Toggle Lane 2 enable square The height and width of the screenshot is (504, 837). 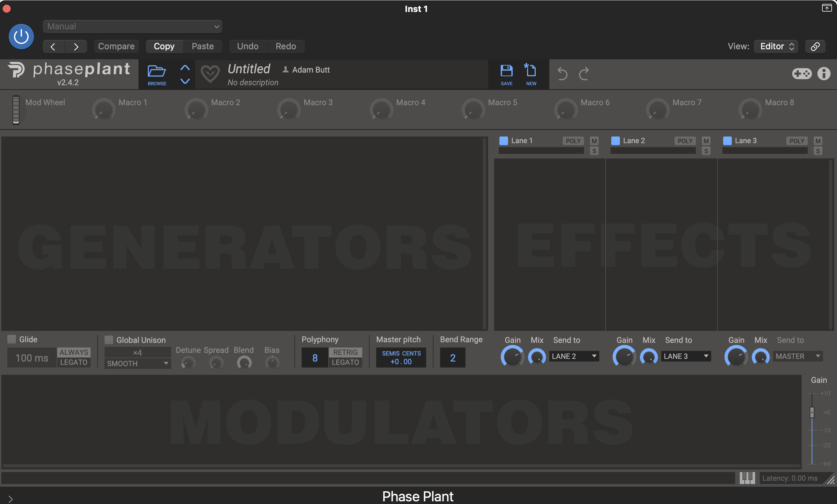pyautogui.click(x=615, y=140)
